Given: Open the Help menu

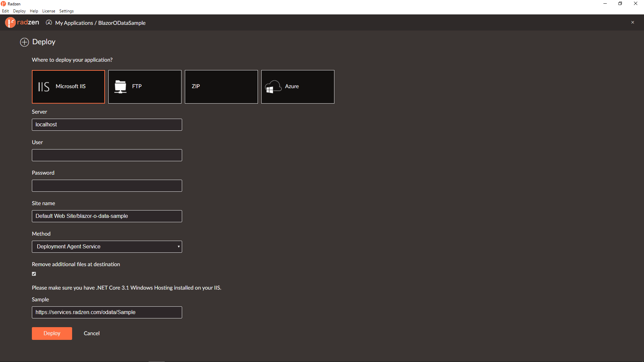Looking at the screenshot, I should (x=34, y=11).
